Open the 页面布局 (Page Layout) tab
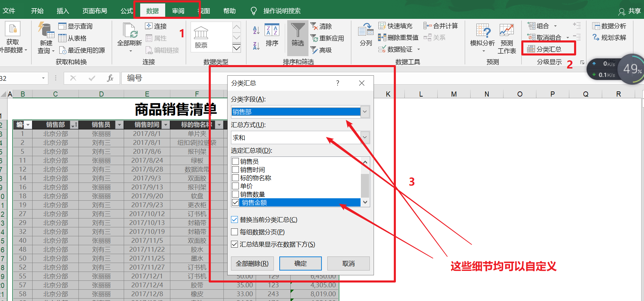 pyautogui.click(x=95, y=11)
